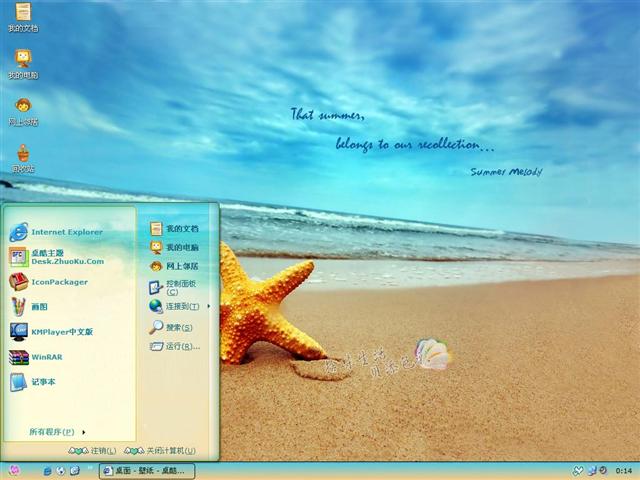Open 回收站 recycle bin on desktop

point(23,158)
